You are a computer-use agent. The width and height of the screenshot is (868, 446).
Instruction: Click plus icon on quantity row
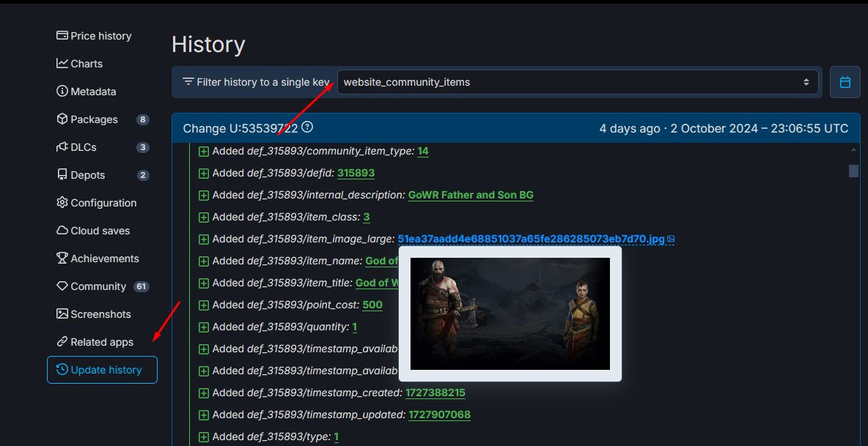click(x=204, y=327)
